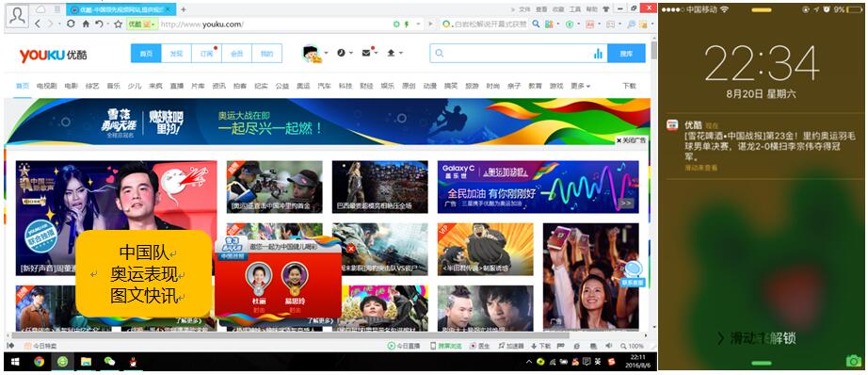The image size is (868, 375).
Task: Show hidden tray icons chevron
Action: pyautogui.click(x=529, y=362)
